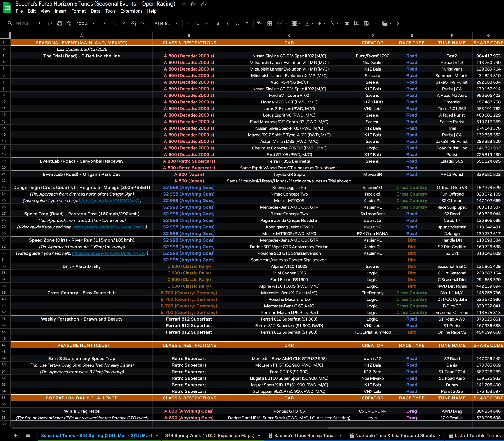504x441 pixels.
Task: Click the Insert link icon
Action: (x=347, y=23)
